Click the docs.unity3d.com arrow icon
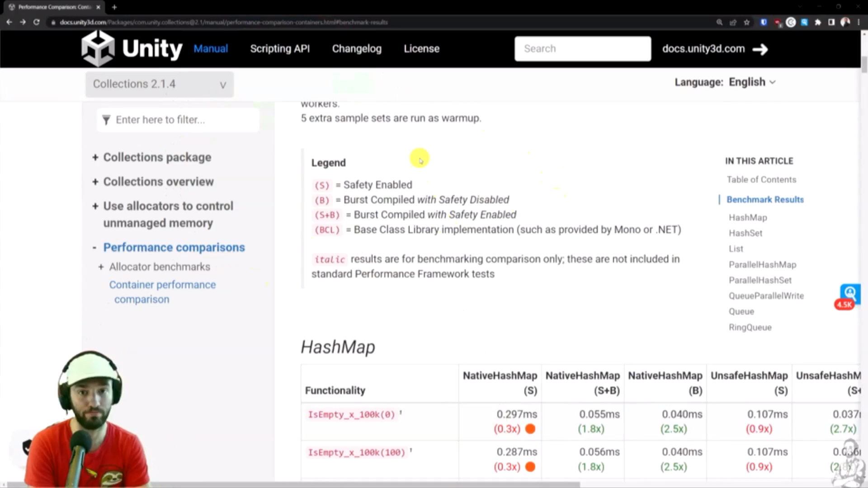The height and width of the screenshot is (488, 868). 760,49
